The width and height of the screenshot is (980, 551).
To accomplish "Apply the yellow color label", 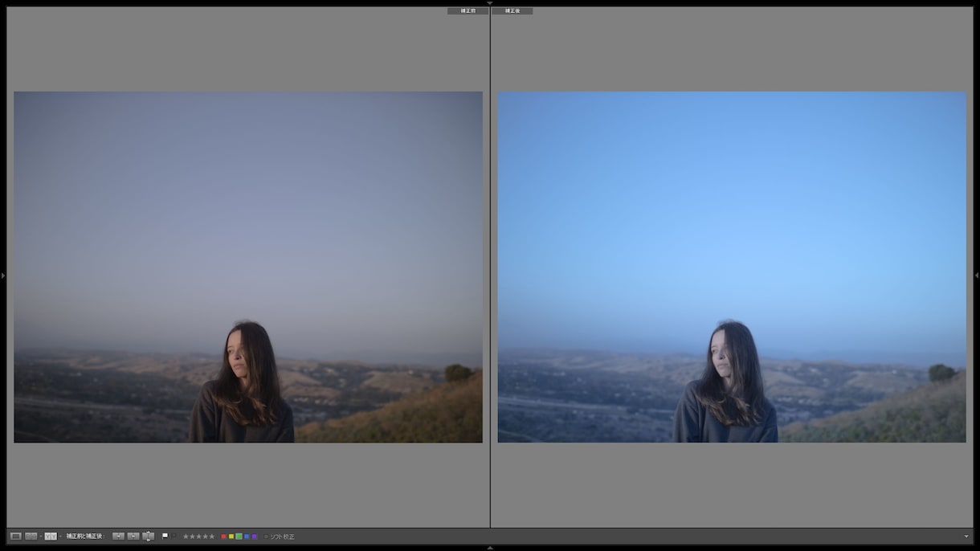I will tap(231, 537).
